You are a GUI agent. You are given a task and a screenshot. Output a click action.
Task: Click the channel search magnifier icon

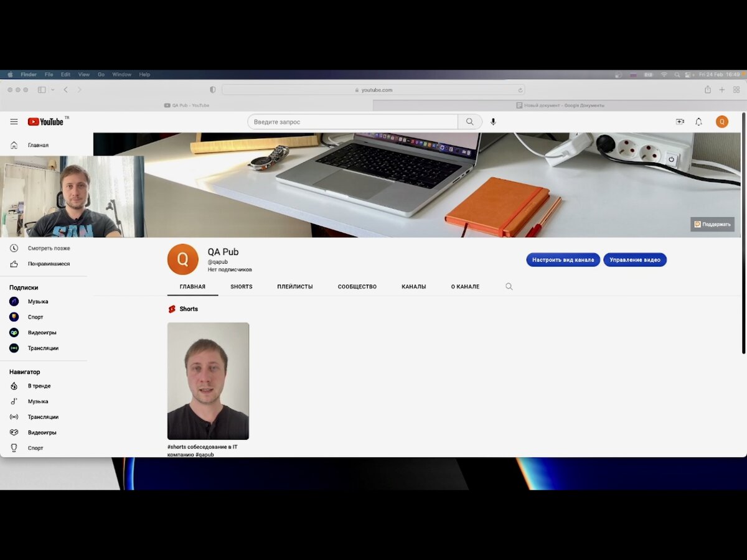pos(509,287)
